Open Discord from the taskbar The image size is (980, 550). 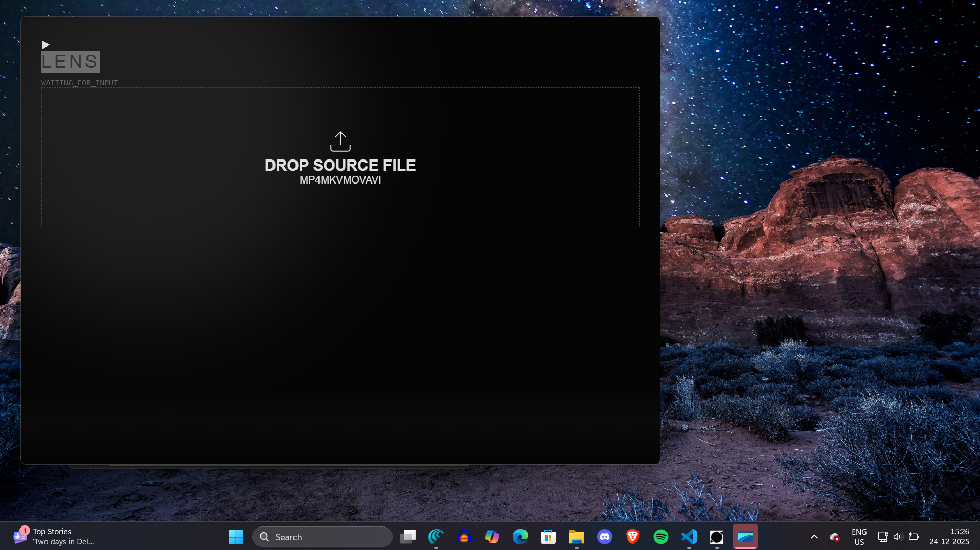tap(605, 537)
